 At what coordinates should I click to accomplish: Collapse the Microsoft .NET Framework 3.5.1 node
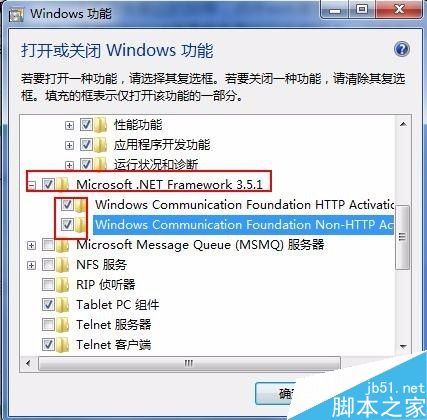click(31, 185)
